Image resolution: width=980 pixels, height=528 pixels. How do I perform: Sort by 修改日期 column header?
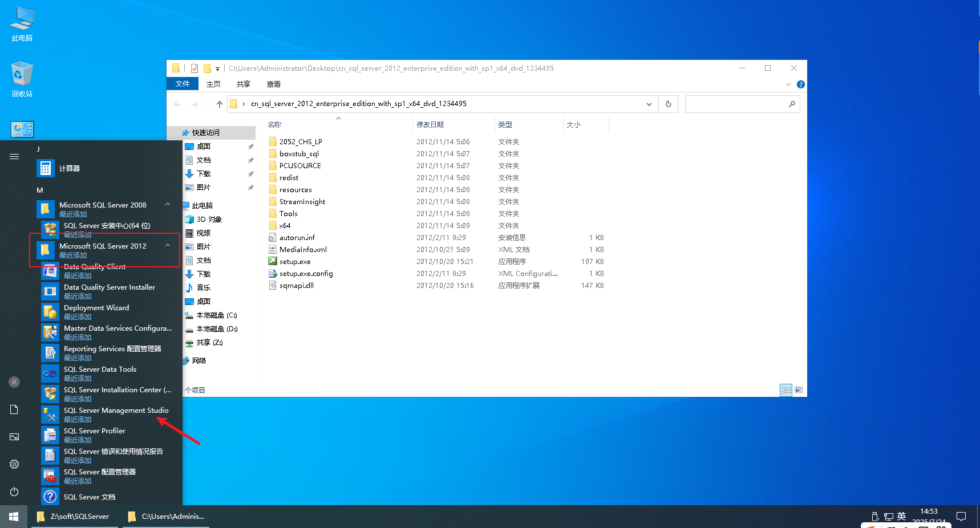(x=453, y=124)
